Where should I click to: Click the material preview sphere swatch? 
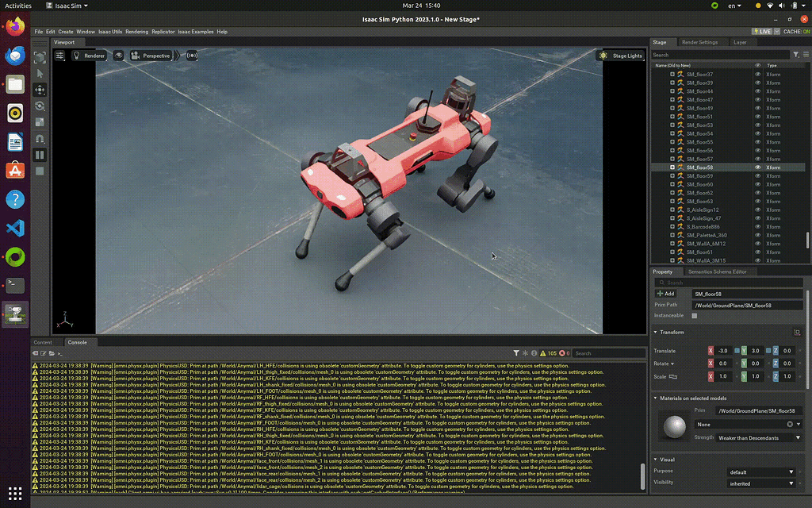point(674,427)
